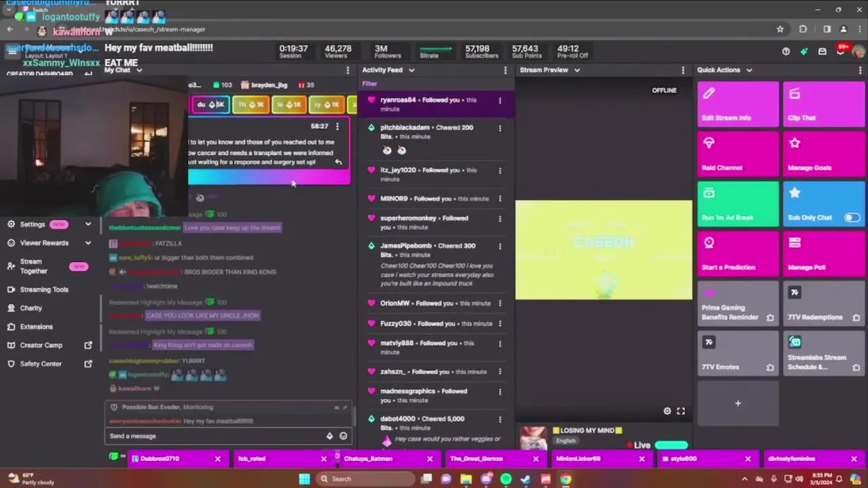Screen dimensions: 868x488
Task: Trigger Prime Gaming Benefits Reminder tile
Action: tap(738, 304)
